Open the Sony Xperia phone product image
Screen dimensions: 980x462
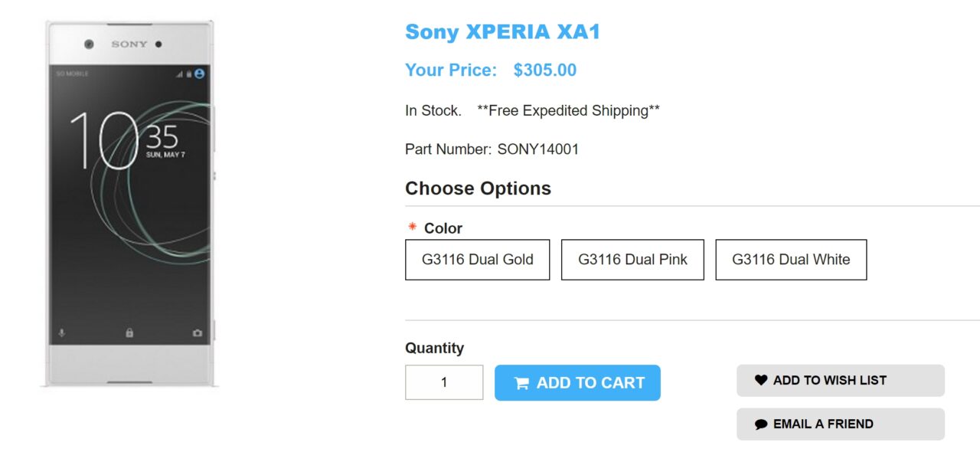click(x=130, y=204)
